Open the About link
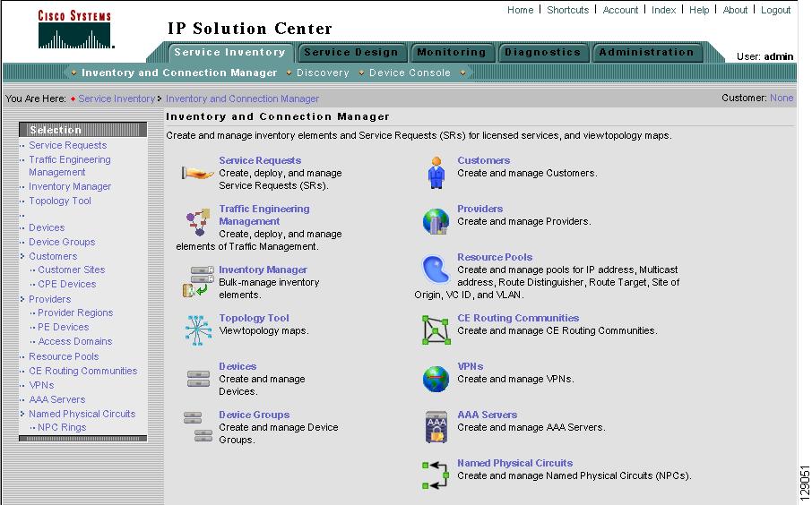Viewport: 812px width, 505px height. pyautogui.click(x=735, y=10)
